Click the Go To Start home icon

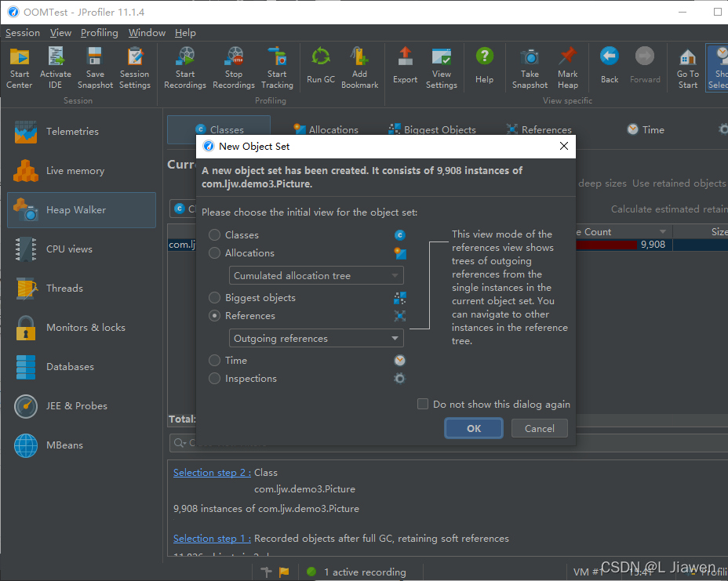coord(688,67)
